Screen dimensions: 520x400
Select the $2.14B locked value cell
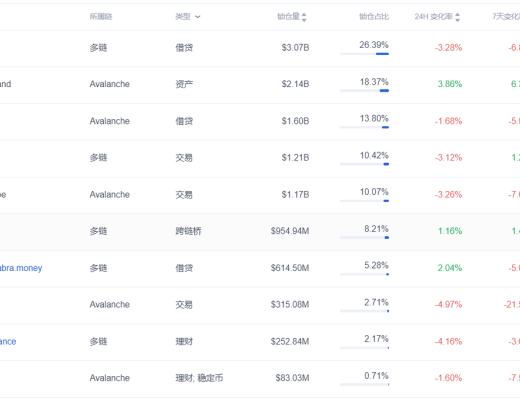(295, 84)
